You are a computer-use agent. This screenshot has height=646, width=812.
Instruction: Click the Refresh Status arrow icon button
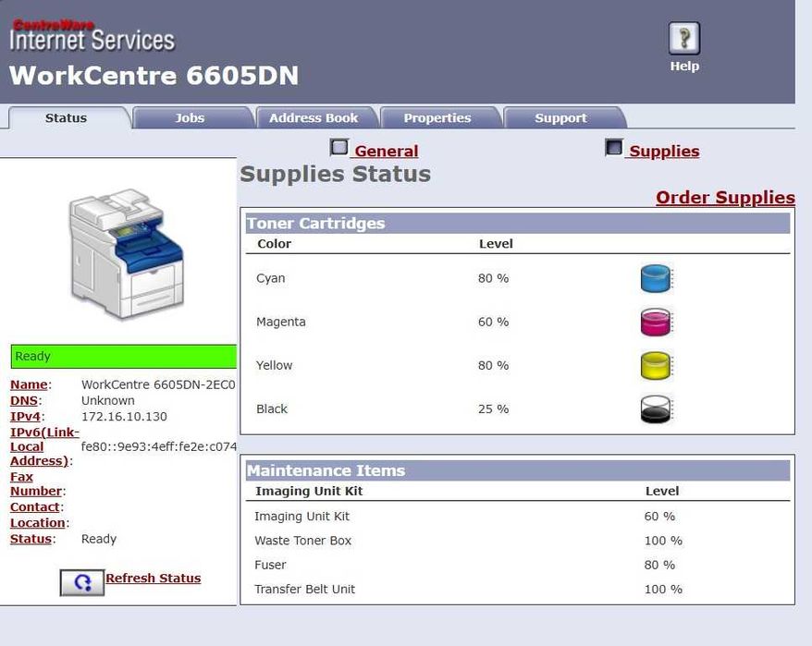[81, 583]
